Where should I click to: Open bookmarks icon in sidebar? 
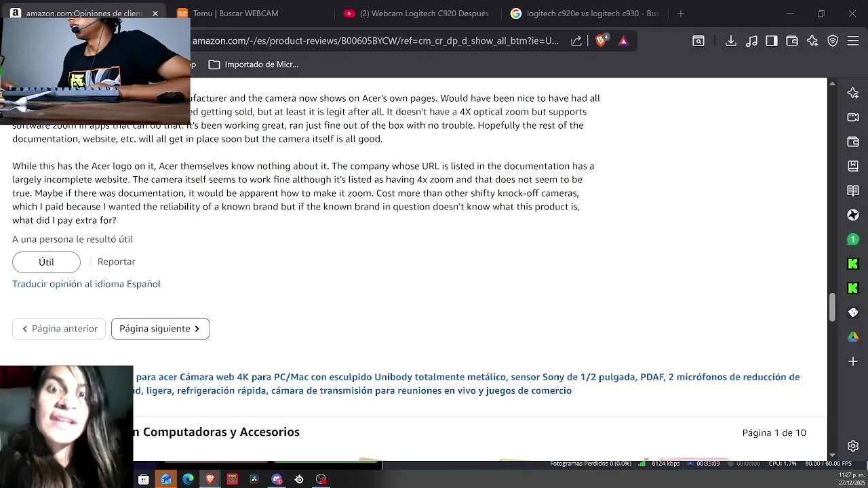click(x=853, y=166)
